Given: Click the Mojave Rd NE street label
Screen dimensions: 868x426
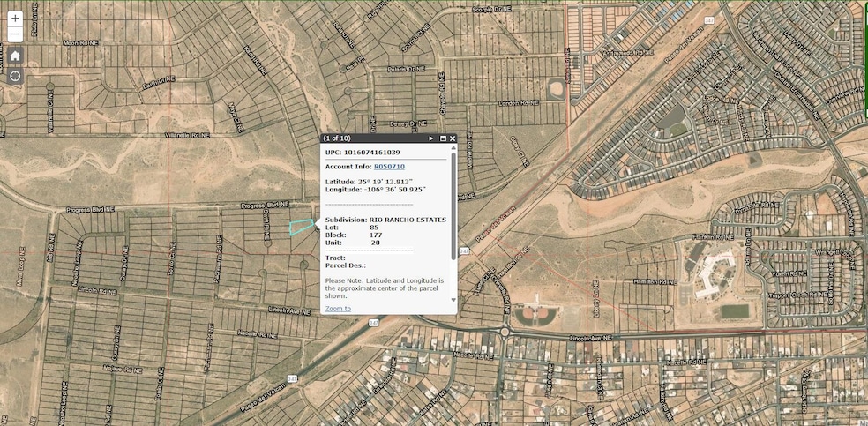Looking at the screenshot, I should click(124, 369).
